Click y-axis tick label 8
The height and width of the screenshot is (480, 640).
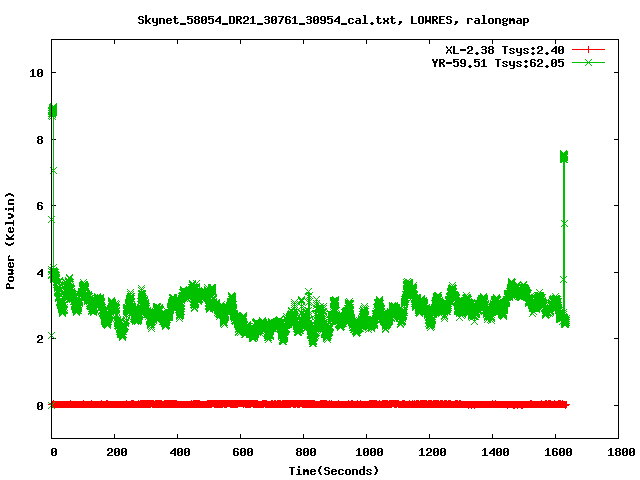tap(40, 140)
